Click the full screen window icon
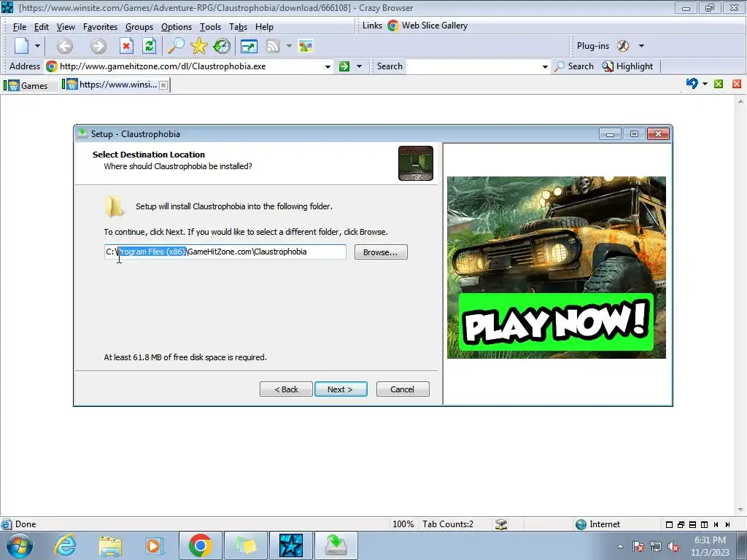The image size is (747, 560). point(249,46)
